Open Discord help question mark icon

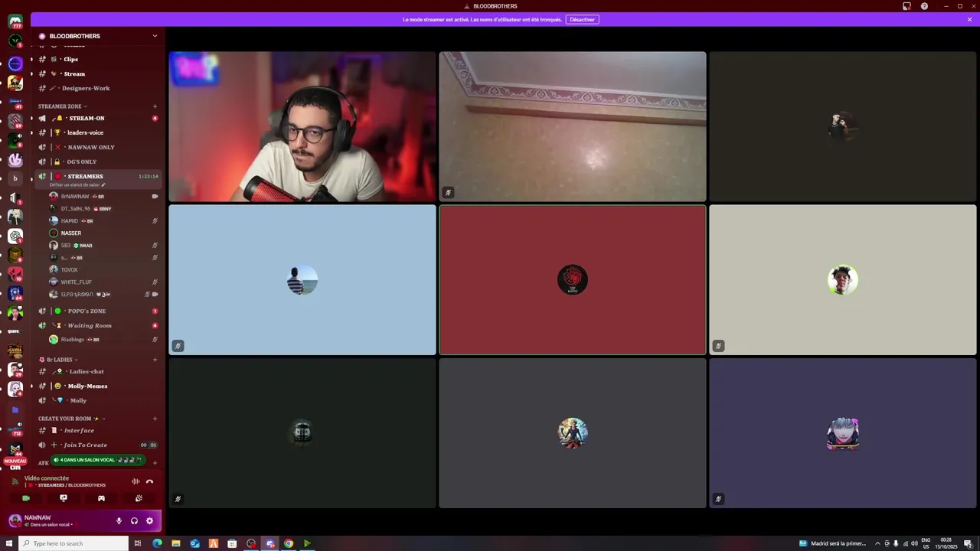point(924,6)
